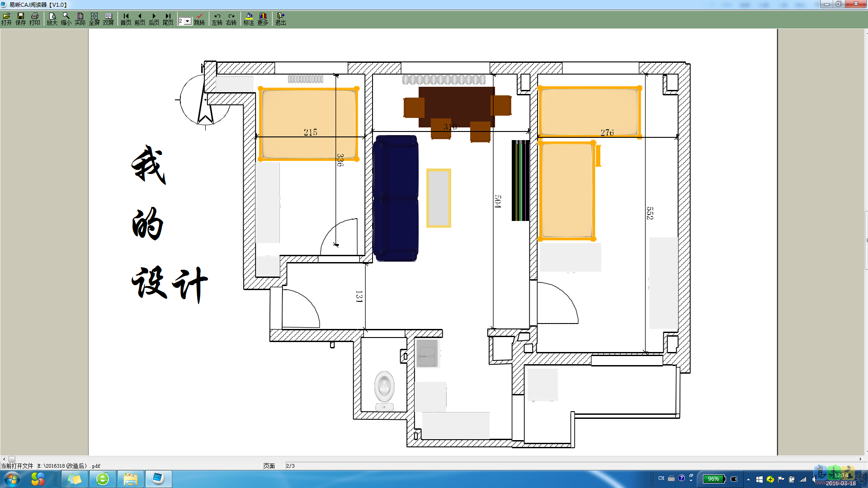Click the tray help question mark icon
The image size is (868, 488).
[681, 478]
